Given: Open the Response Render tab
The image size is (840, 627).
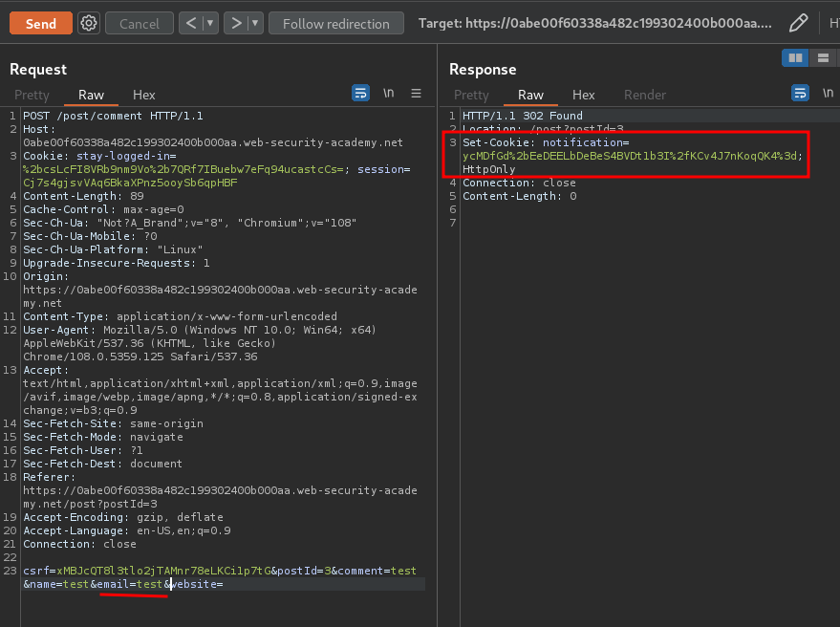Looking at the screenshot, I should pos(645,95).
